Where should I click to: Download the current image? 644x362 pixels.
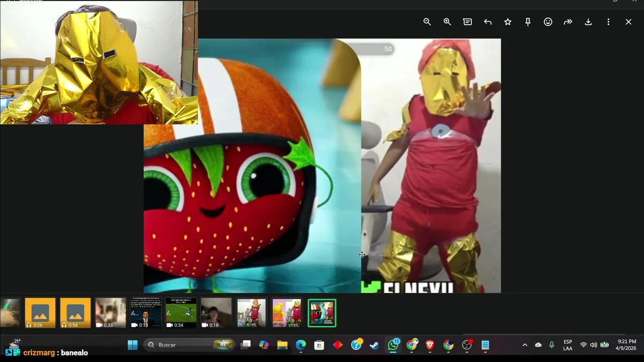point(588,22)
